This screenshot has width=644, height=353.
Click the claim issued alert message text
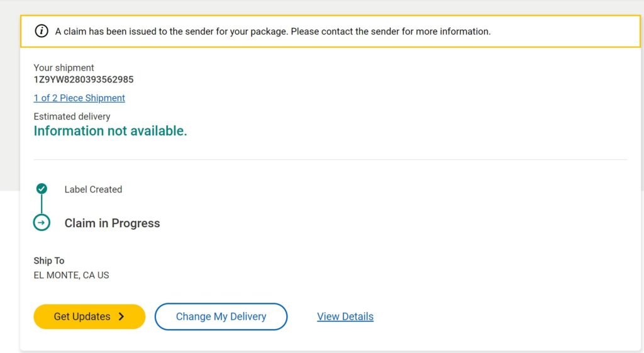coord(170,31)
